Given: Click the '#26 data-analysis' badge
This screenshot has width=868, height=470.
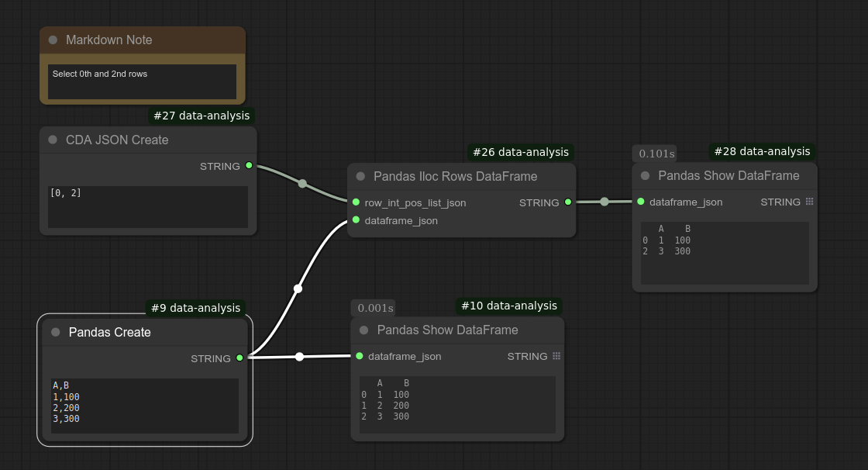Looking at the screenshot, I should point(520,152).
